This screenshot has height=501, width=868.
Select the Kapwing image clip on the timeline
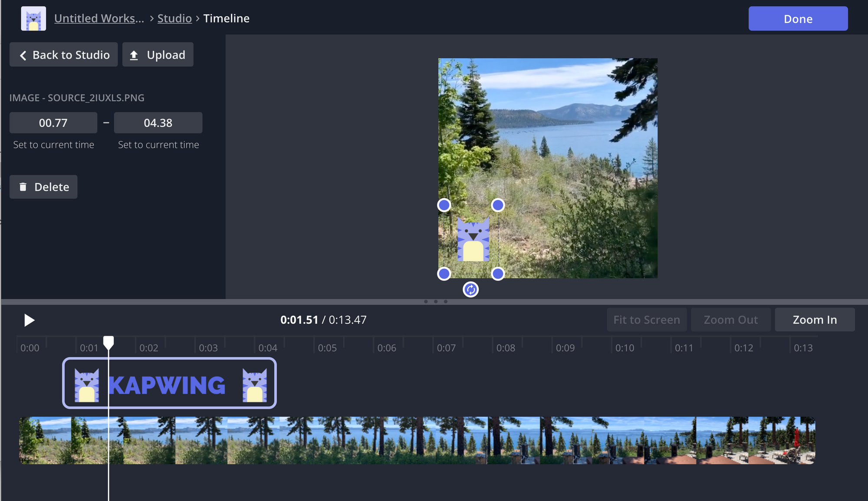169,383
